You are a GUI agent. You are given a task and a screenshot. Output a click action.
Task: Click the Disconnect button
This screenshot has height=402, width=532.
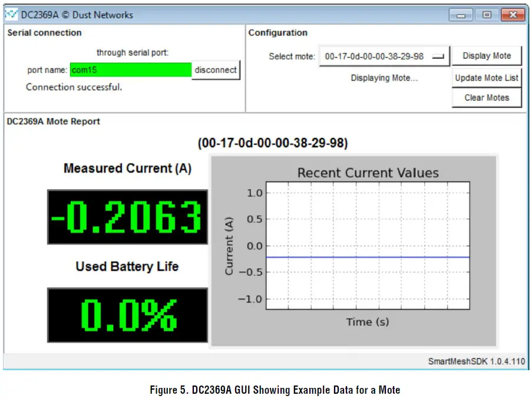[x=216, y=70]
